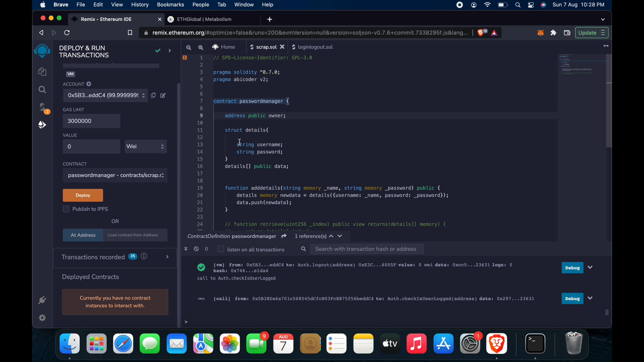Close the scrap.sol editor tab

point(282,47)
